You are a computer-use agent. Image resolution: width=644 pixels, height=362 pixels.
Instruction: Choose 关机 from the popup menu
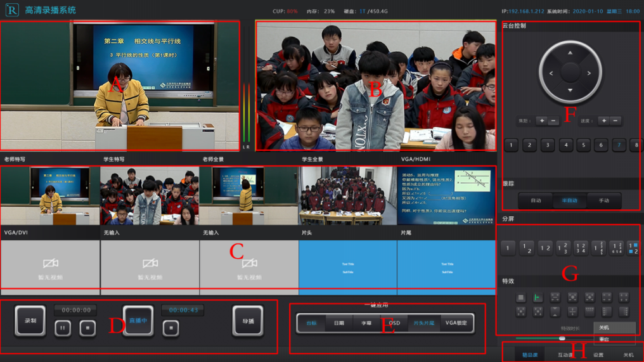point(604,328)
